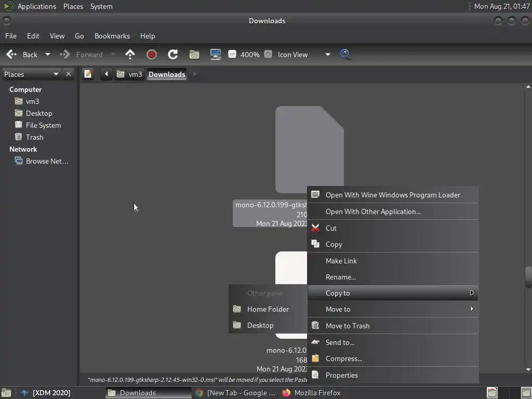
Task: Choose Send to in the context menu
Action: (x=393, y=342)
